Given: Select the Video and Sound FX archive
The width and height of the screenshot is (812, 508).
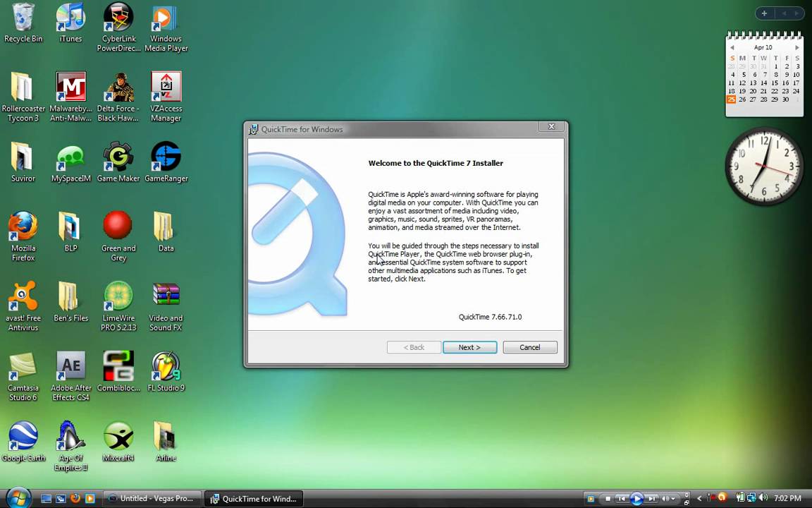Looking at the screenshot, I should (x=166, y=307).
